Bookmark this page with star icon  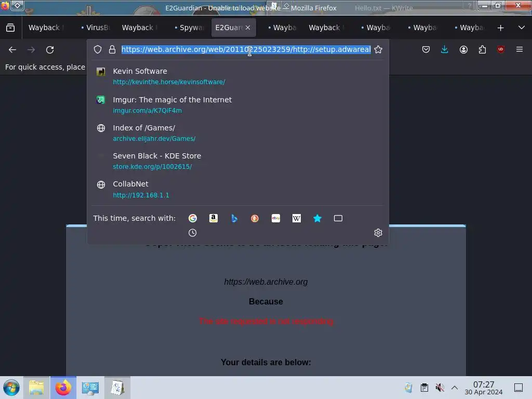pyautogui.click(x=378, y=49)
